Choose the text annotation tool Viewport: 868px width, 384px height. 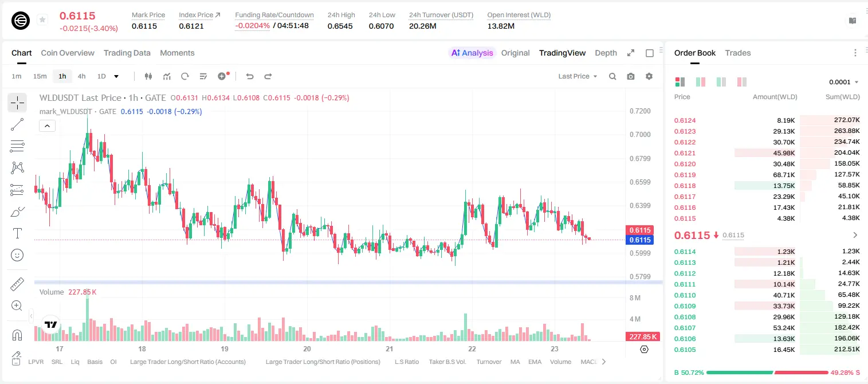click(x=17, y=233)
